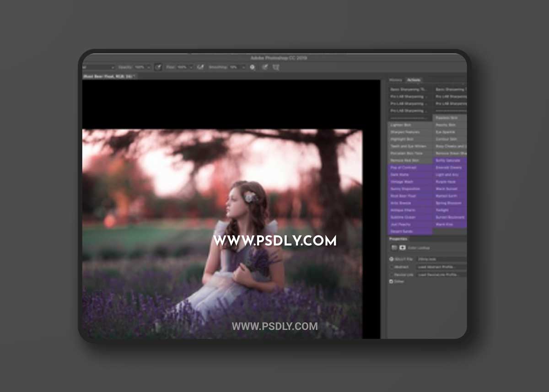Viewport: 549px width, 392px height.
Task: Click the pressure for opacity icon
Action: (x=158, y=67)
